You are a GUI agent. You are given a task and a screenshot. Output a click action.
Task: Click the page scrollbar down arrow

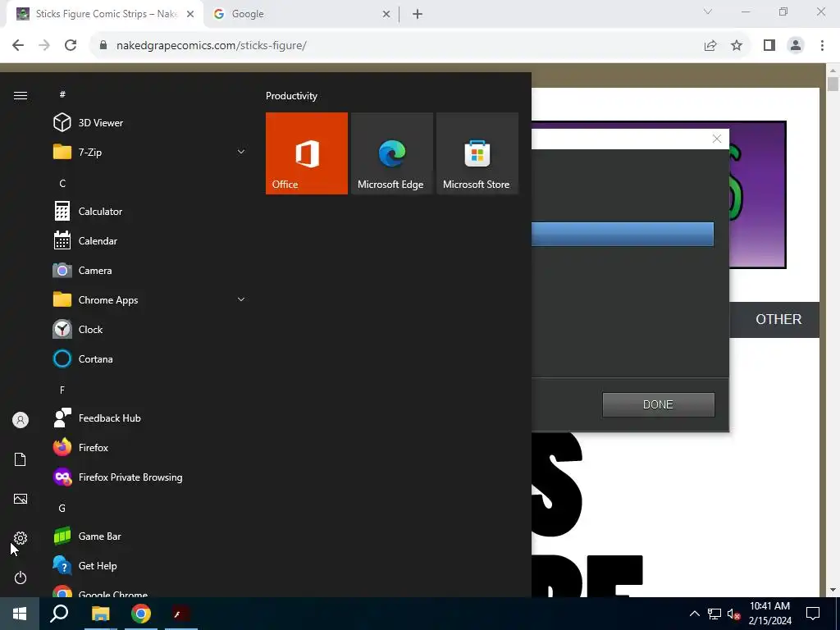click(x=833, y=590)
